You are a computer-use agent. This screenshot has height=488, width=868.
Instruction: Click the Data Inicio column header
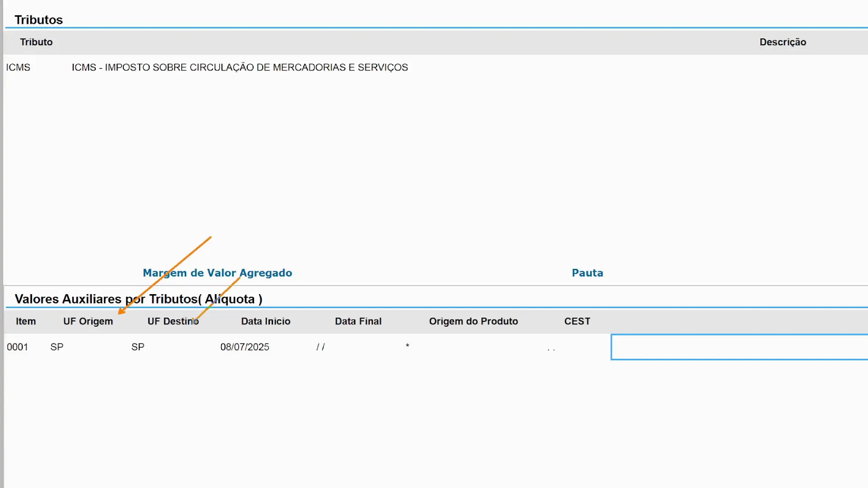[x=265, y=321]
